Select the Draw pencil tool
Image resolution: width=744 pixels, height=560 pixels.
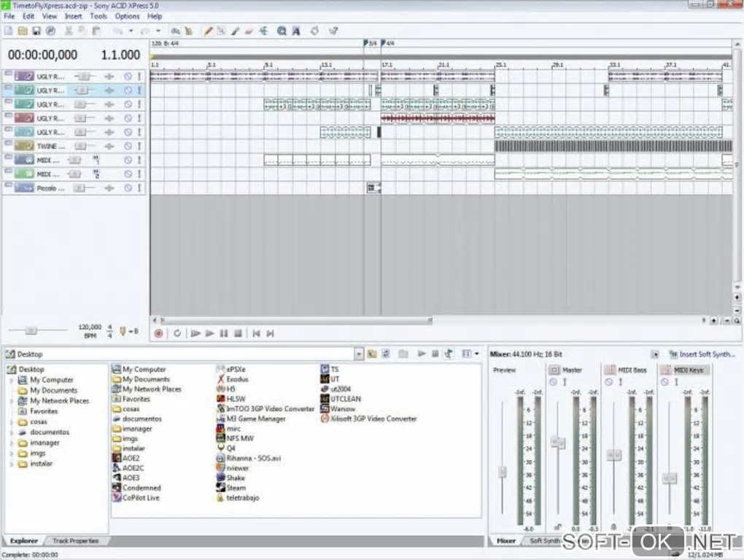pos(207,31)
